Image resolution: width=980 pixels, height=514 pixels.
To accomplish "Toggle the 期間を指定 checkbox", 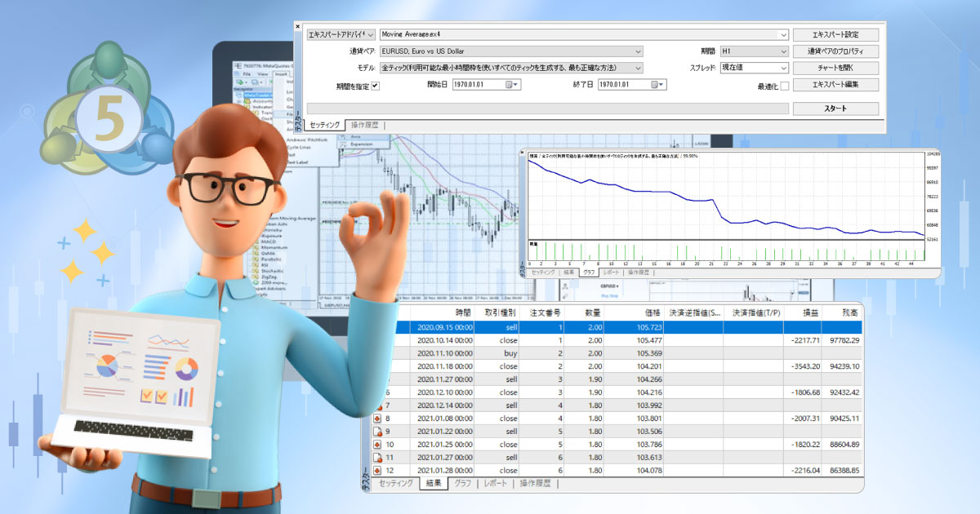I will (x=376, y=85).
